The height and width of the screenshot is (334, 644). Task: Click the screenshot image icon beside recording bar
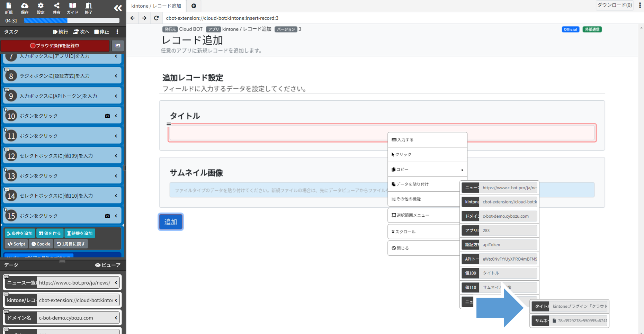point(118,46)
